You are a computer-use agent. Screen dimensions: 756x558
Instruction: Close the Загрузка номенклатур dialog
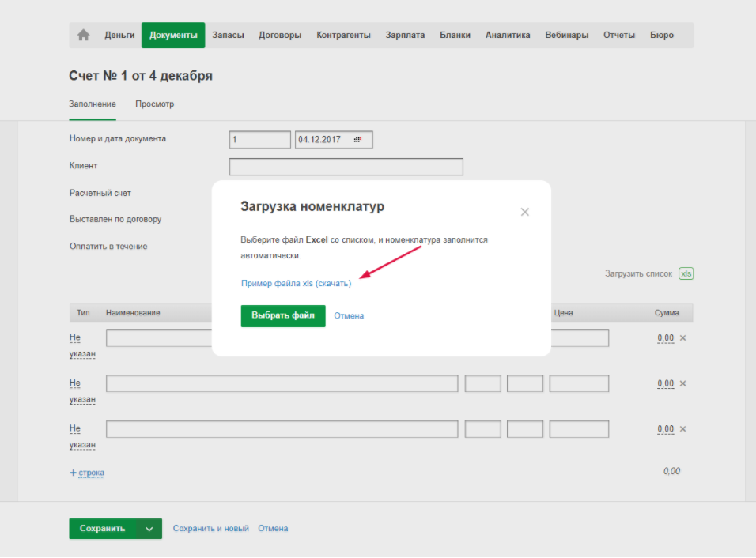[x=524, y=212]
